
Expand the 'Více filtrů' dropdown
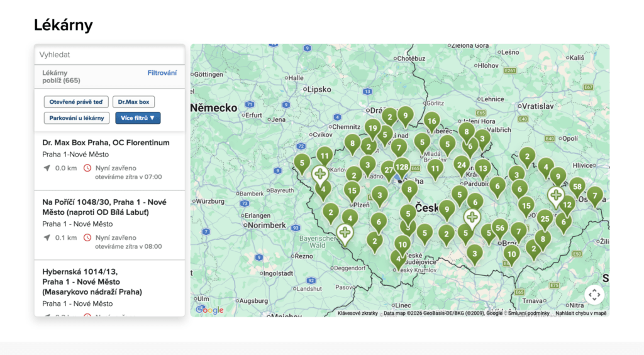[x=138, y=118]
